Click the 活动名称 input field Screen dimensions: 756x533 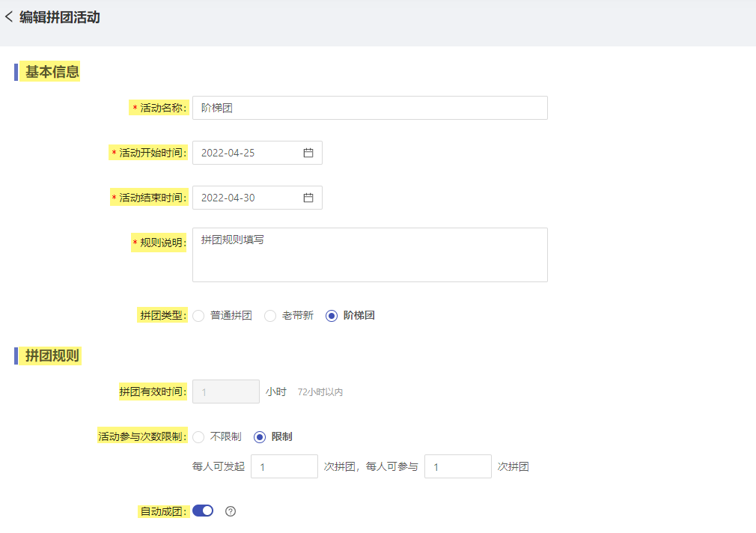coord(370,108)
